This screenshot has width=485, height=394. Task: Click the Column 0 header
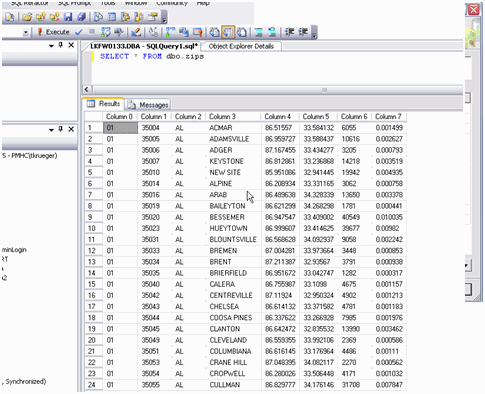coord(119,117)
